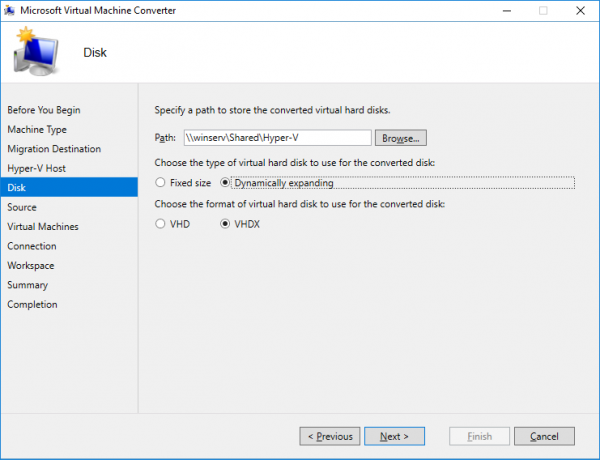Switch to the Machine Type step
600x460 pixels.
coord(37,130)
